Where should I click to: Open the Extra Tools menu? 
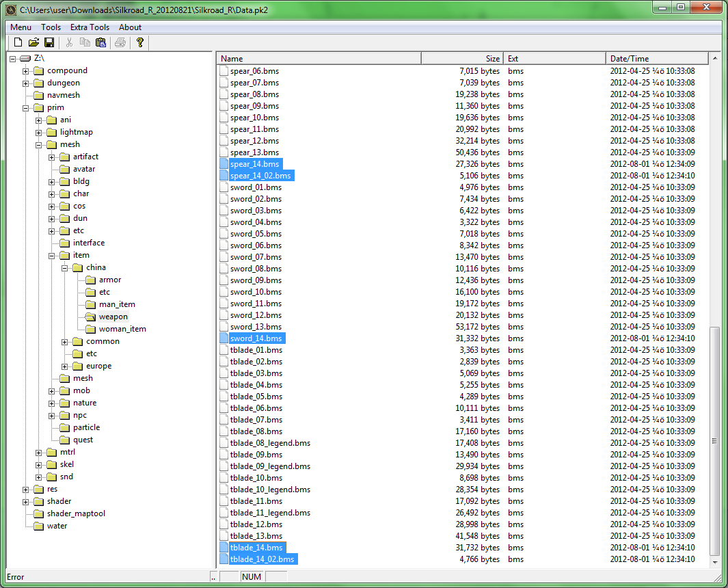(90, 27)
